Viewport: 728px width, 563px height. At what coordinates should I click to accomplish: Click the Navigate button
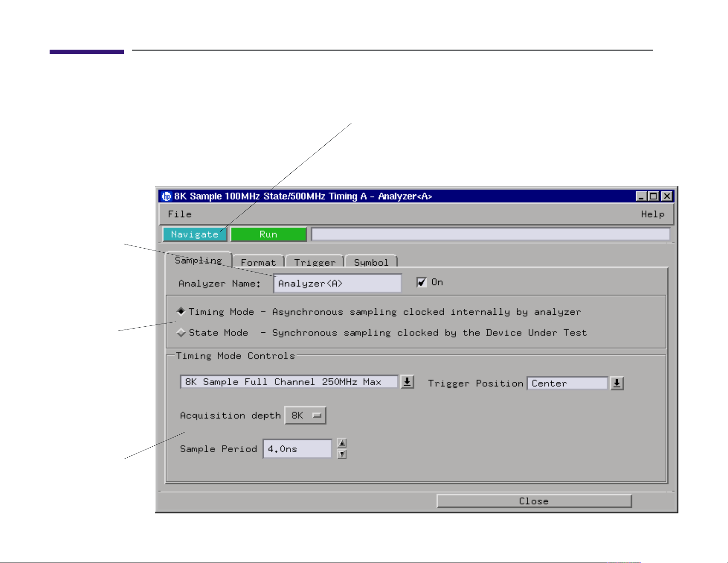[195, 234]
